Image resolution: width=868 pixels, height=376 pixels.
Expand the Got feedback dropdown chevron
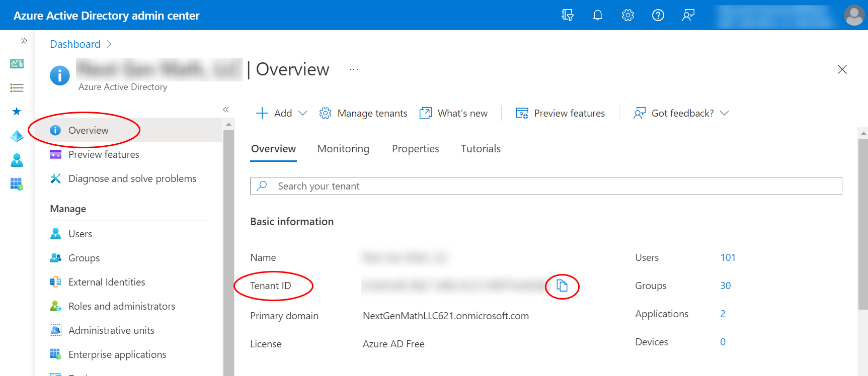point(725,113)
